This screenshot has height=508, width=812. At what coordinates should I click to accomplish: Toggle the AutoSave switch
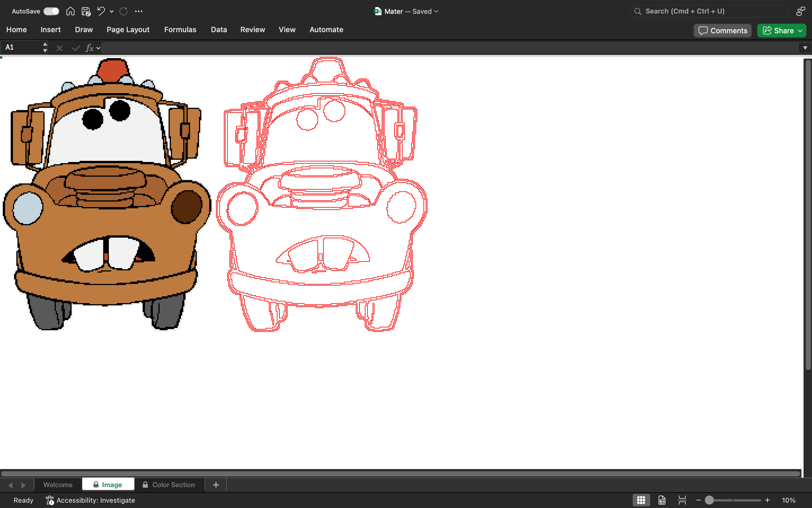[51, 11]
